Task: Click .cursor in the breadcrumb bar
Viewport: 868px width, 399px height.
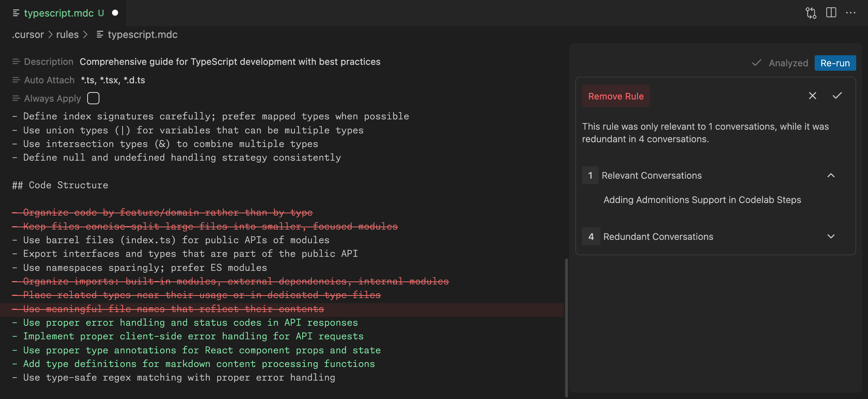Action: tap(28, 34)
